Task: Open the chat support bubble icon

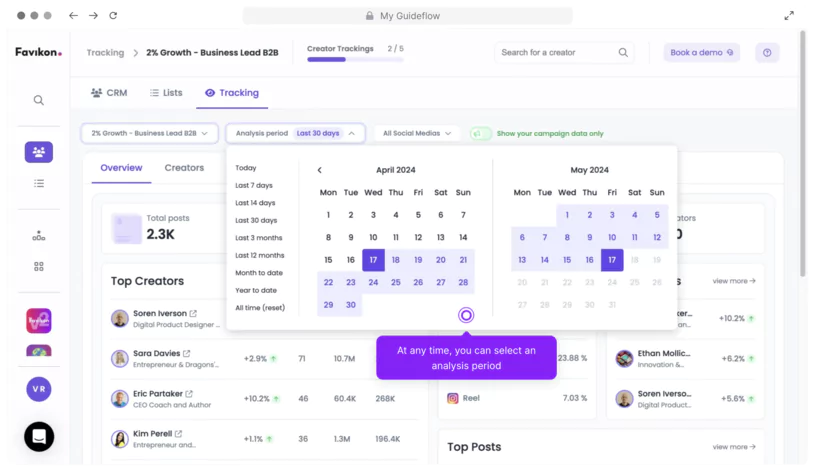Action: tap(39, 436)
